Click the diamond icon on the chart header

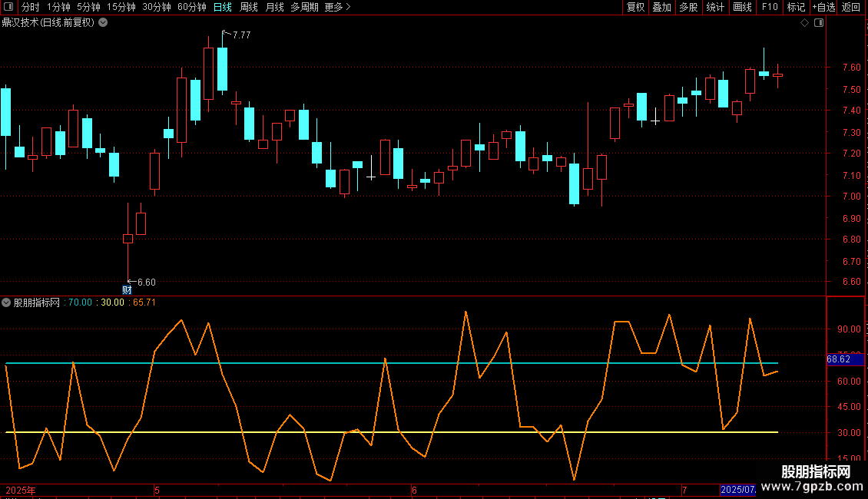[805, 23]
